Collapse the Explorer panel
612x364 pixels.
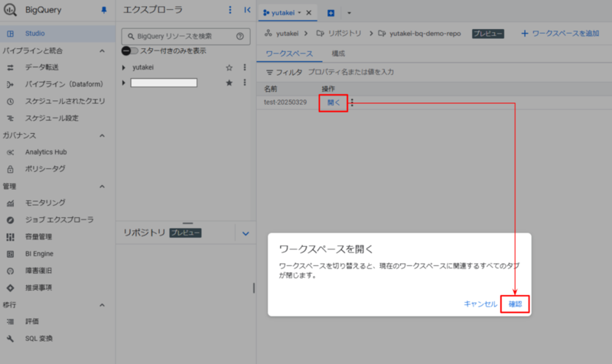tap(247, 10)
